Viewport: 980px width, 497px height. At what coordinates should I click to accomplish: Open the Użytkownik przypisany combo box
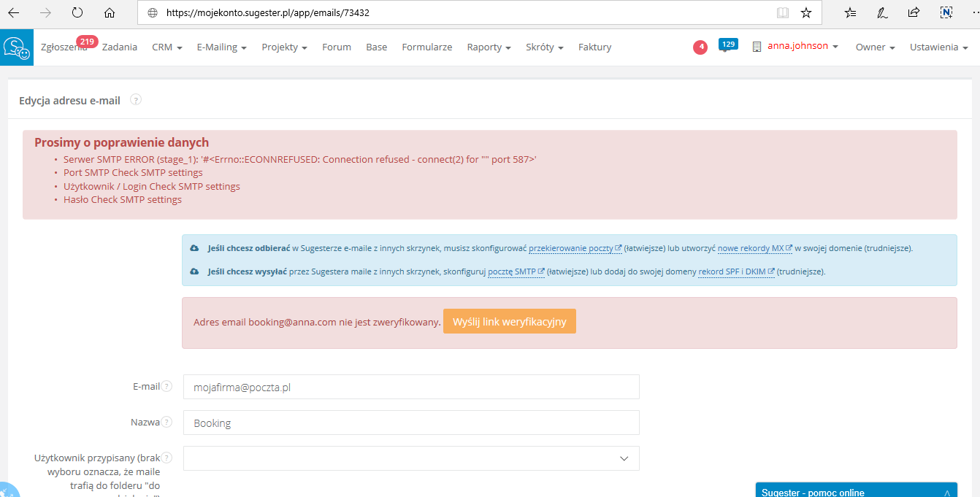[x=411, y=458]
